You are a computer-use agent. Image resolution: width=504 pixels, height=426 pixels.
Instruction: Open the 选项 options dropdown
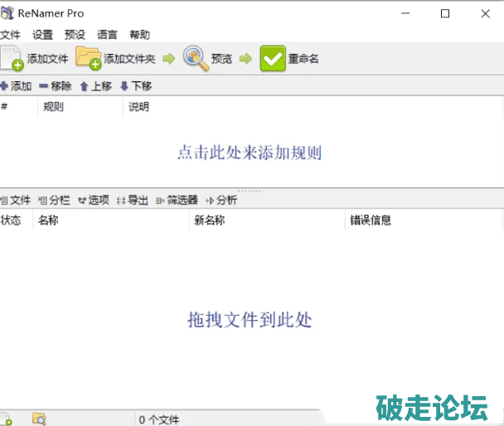pyautogui.click(x=94, y=200)
